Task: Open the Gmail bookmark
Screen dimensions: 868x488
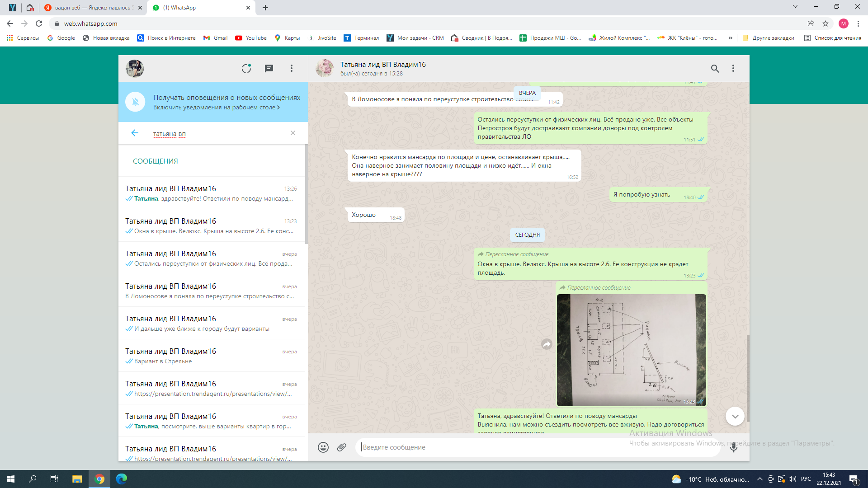Action: click(216, 38)
